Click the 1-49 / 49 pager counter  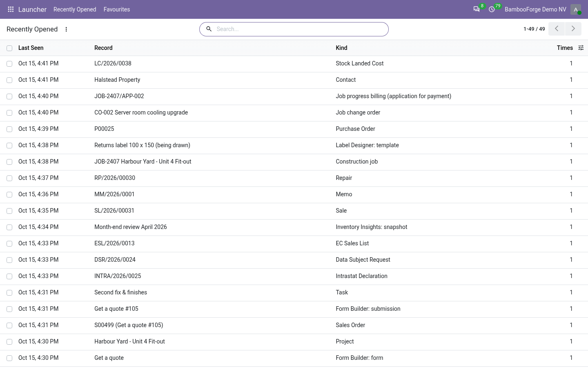(x=534, y=29)
